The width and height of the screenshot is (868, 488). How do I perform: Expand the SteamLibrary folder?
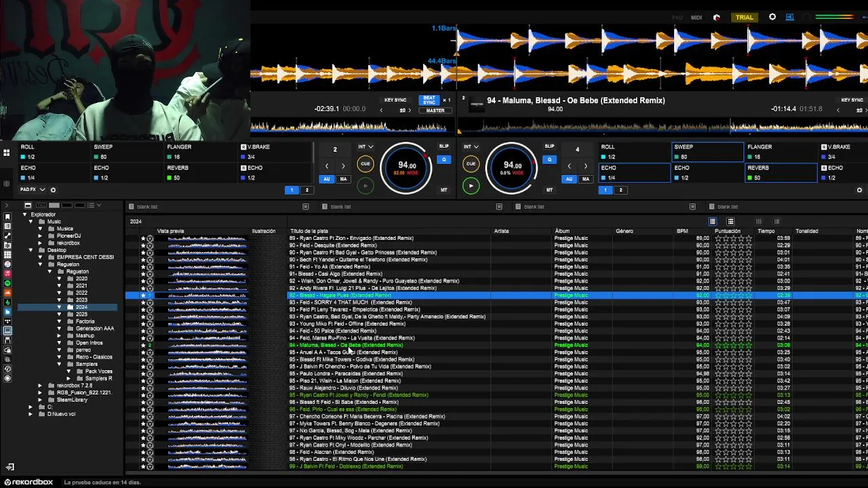tap(40, 400)
